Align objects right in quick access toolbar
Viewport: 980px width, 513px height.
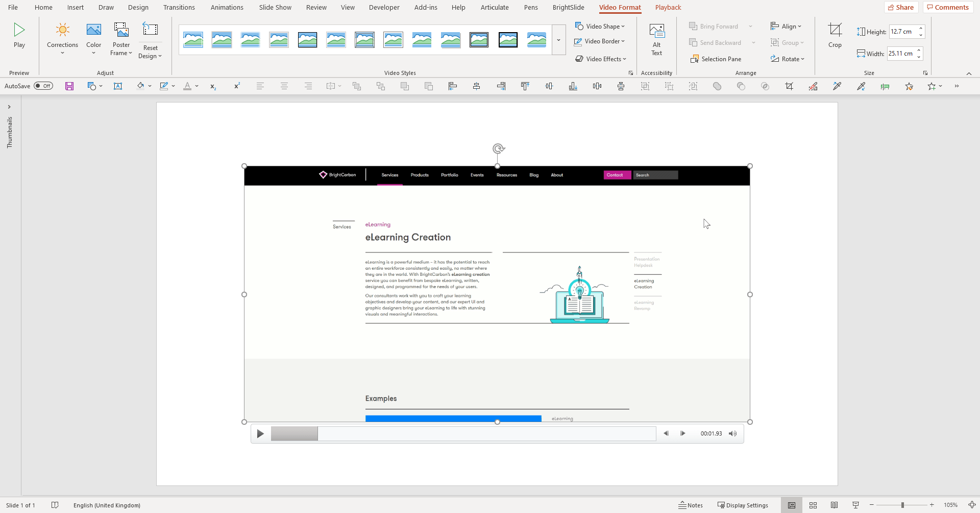point(501,86)
